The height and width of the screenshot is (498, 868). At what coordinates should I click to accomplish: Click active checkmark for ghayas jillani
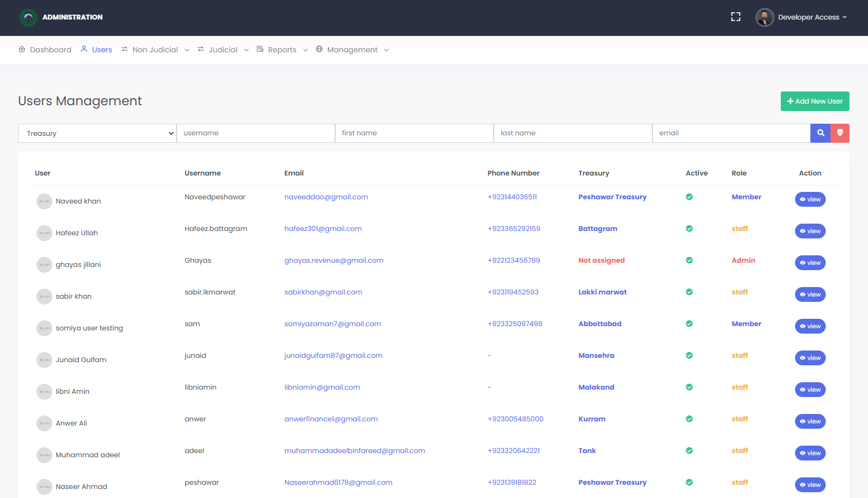(689, 260)
